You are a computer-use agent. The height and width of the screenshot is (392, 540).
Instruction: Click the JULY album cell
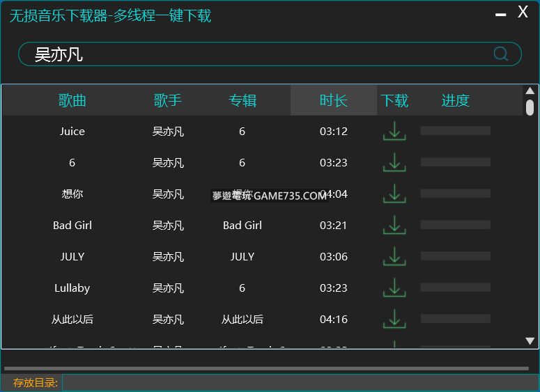[242, 256]
